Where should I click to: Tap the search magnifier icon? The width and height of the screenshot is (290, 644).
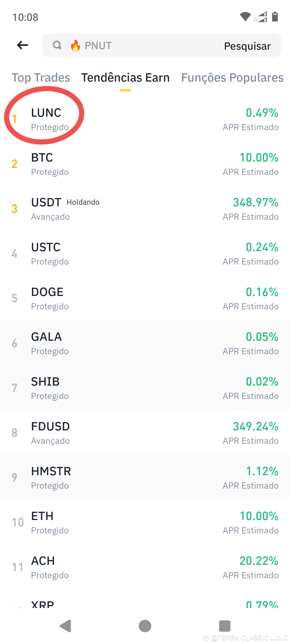pos(57,45)
